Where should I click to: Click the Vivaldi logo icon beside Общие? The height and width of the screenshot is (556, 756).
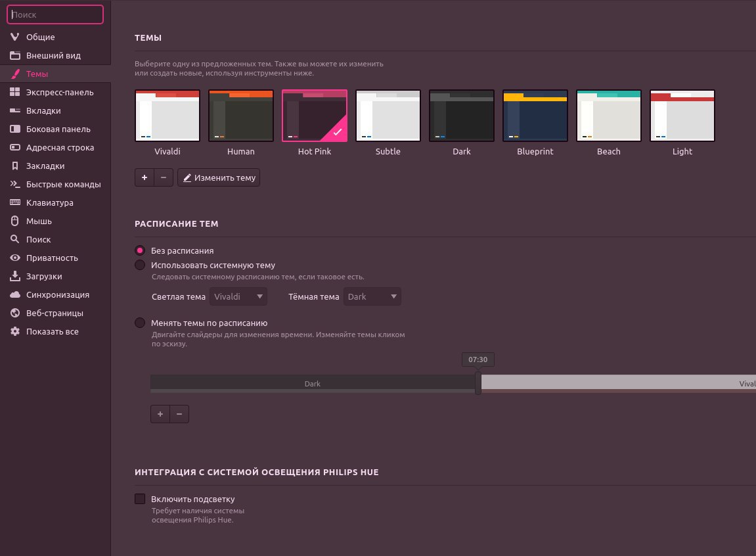pos(15,37)
